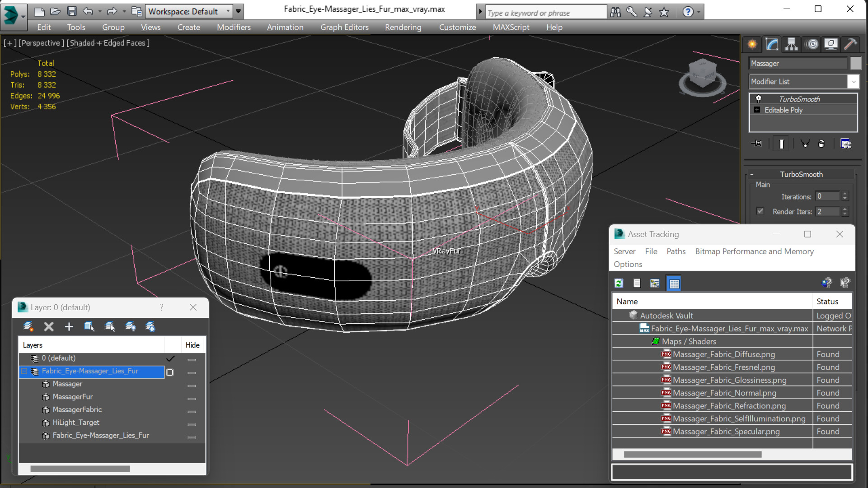Open the Modifier List dropdown

853,82
